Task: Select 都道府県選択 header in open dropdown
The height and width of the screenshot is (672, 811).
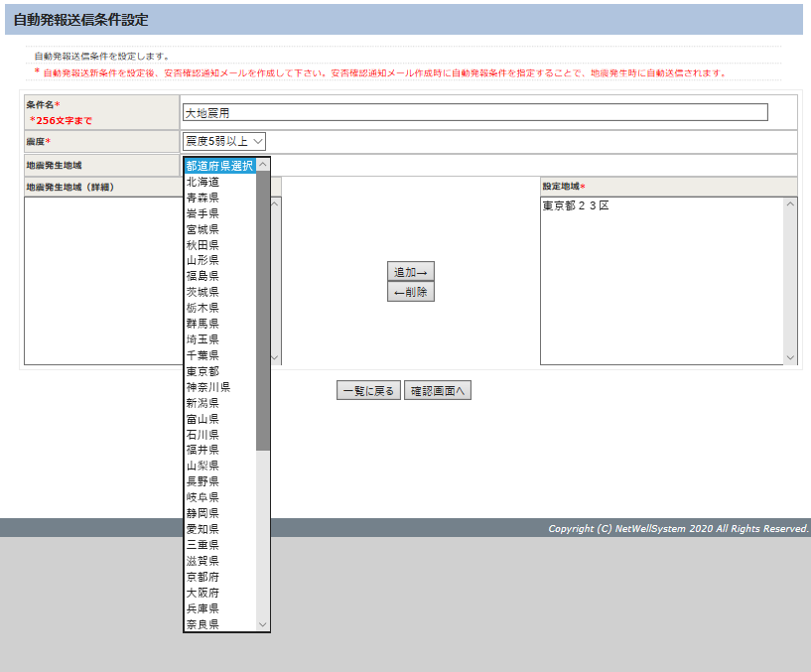Action: coord(219,166)
